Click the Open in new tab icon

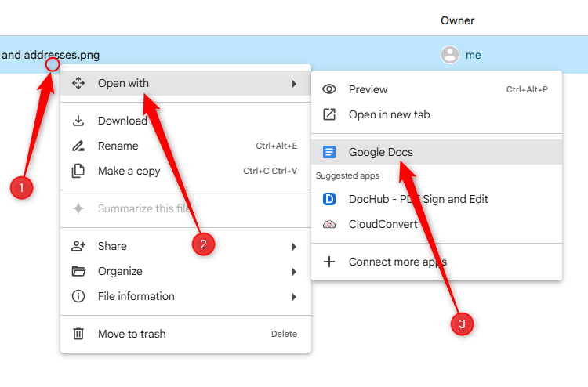(329, 114)
